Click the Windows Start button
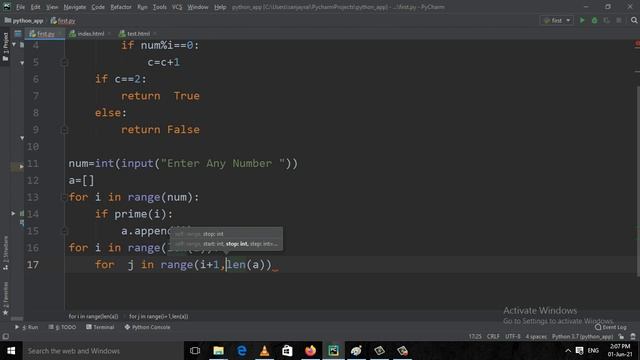 point(11,351)
